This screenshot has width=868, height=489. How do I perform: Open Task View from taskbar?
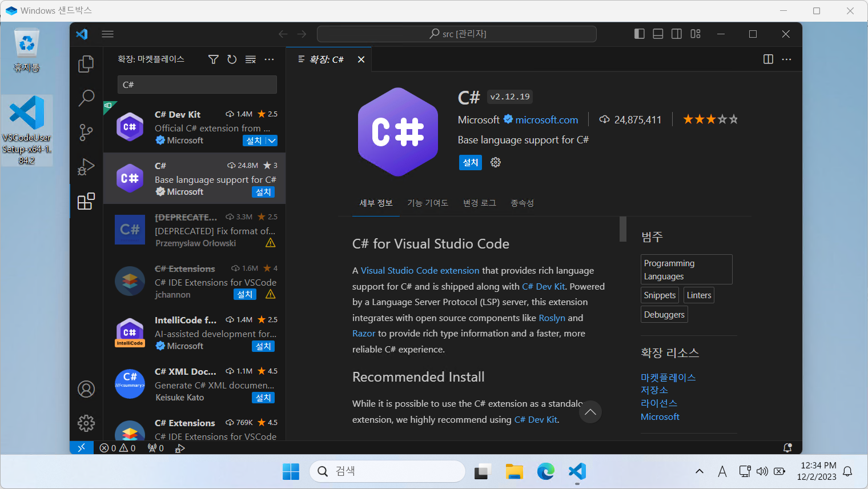(x=483, y=471)
